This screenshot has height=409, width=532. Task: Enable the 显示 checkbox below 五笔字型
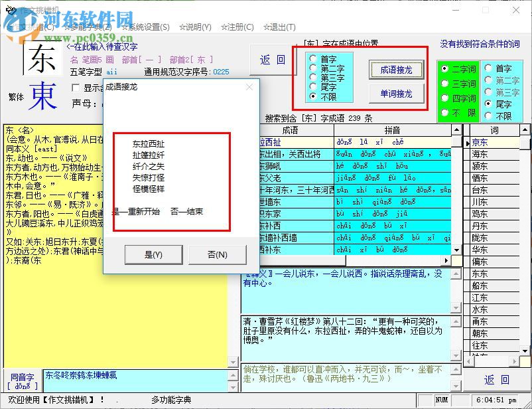pos(75,87)
